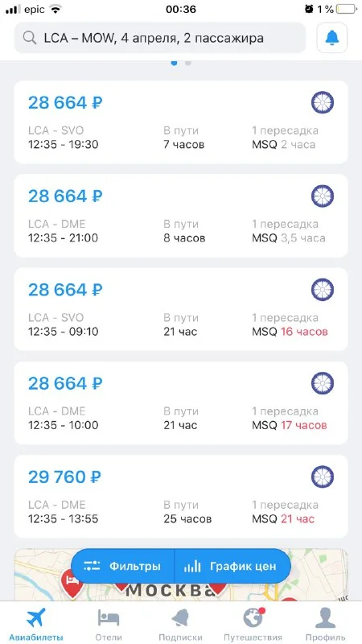This screenshot has height=644, width=362.
Task: Select the 29 760 ₽ flight
Action: 181,497
